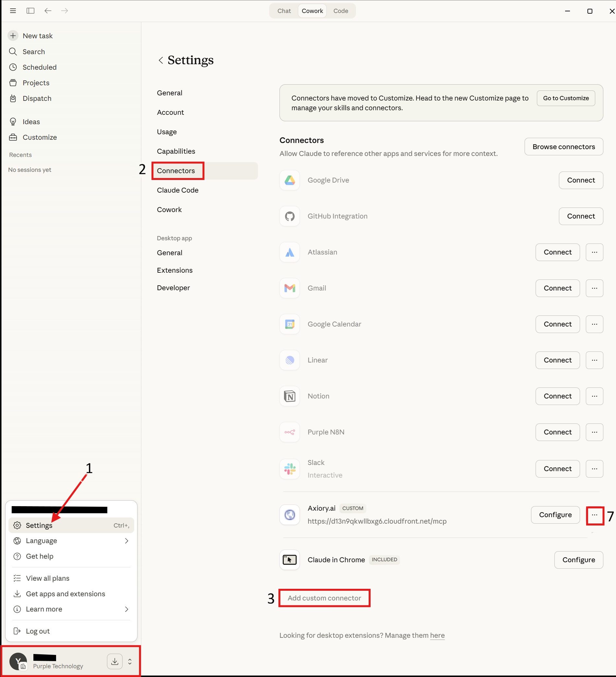Open Capabilities settings section
Screen dimensions: 616x677
click(x=176, y=151)
